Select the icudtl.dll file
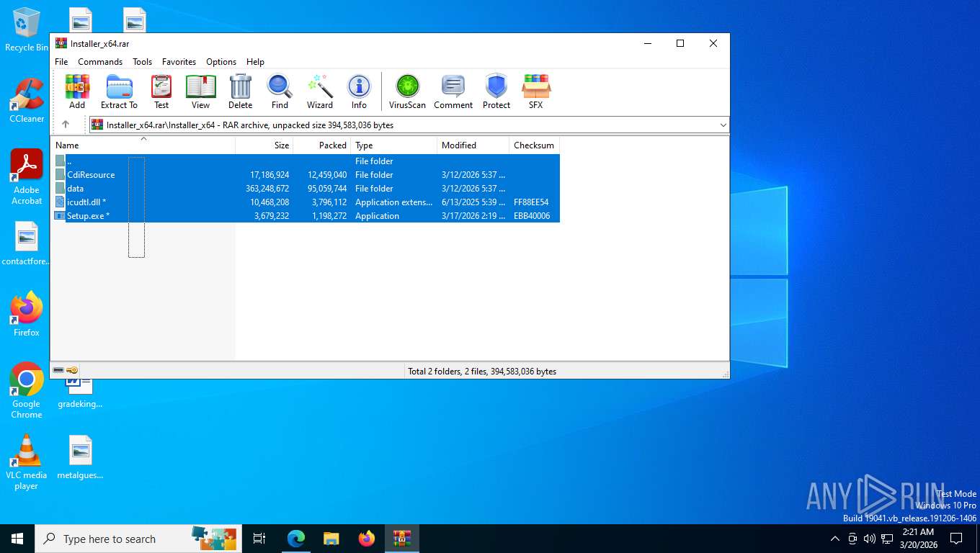This screenshot has width=980, height=553. (306, 202)
